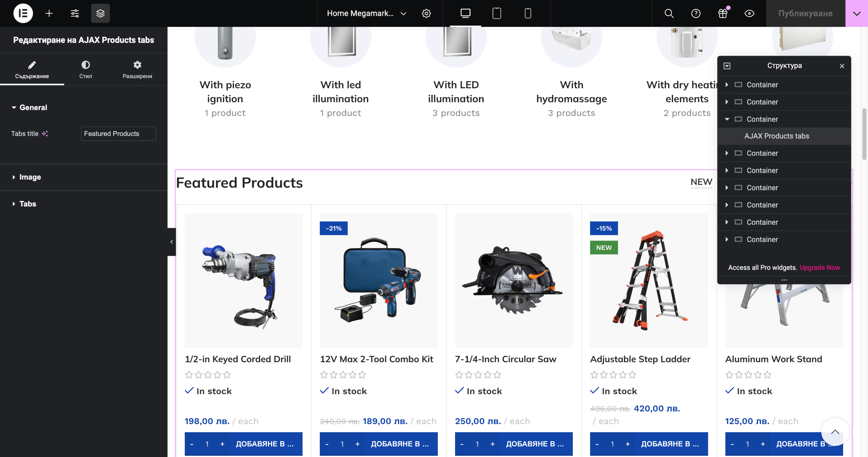
Task: Click the With LED illumination category
Action: tap(456, 92)
